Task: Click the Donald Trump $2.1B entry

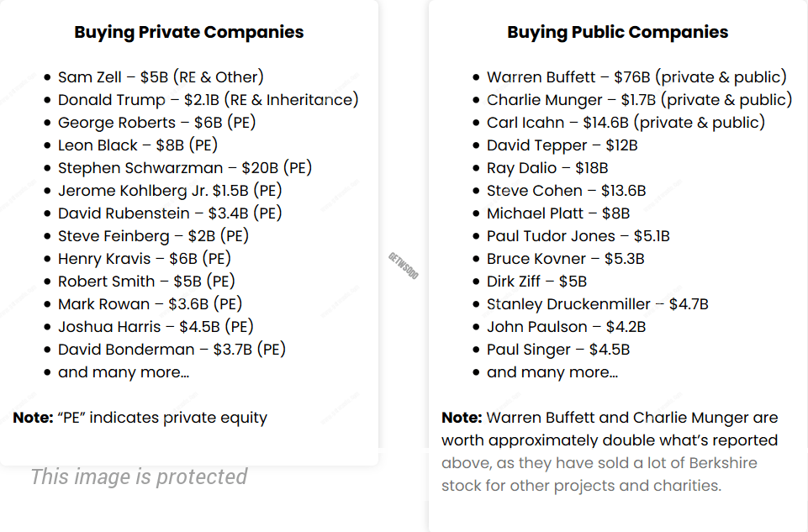Action: [x=208, y=100]
